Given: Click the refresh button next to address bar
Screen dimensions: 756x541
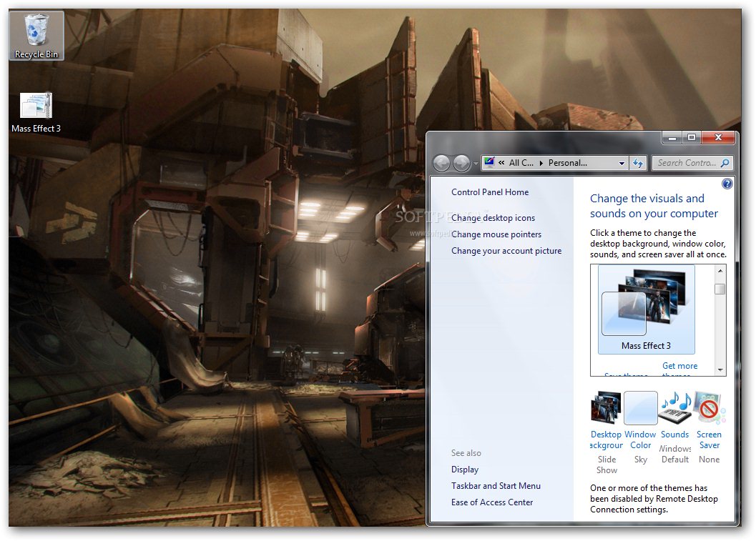Looking at the screenshot, I should pyautogui.click(x=638, y=164).
